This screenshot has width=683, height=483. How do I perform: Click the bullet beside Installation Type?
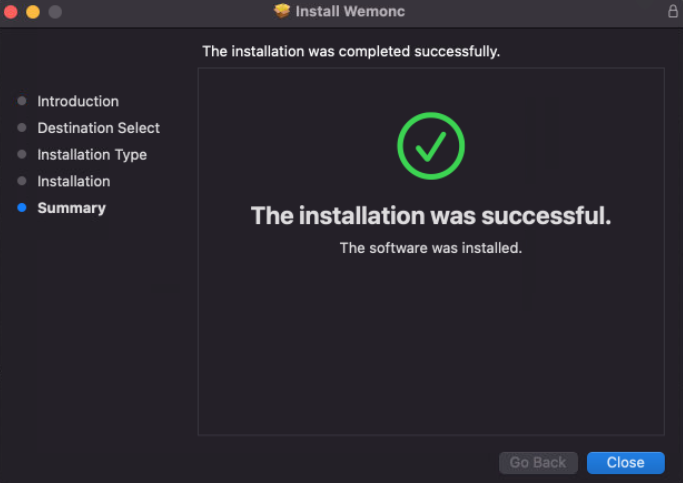coord(22,155)
